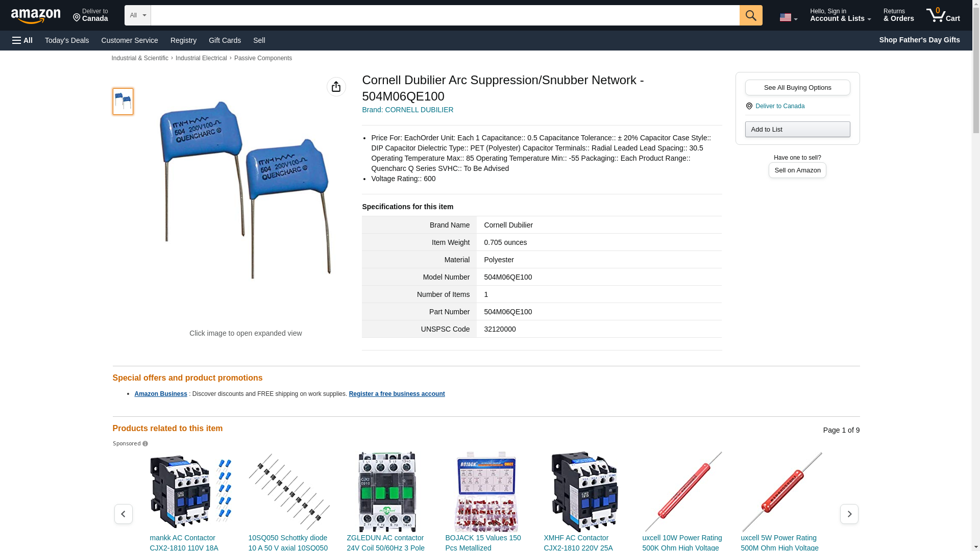Click See All Buying Options button
This screenshot has height=551, width=980.
(797, 87)
